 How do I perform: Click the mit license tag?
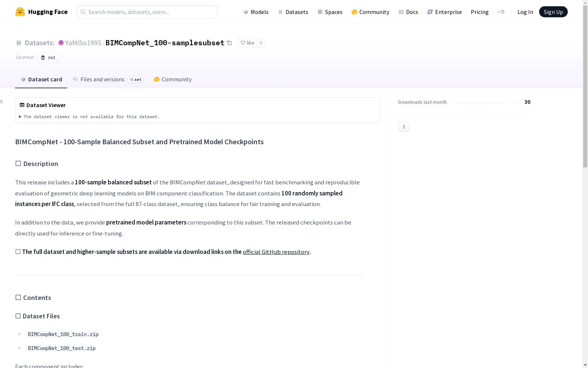[x=48, y=57]
